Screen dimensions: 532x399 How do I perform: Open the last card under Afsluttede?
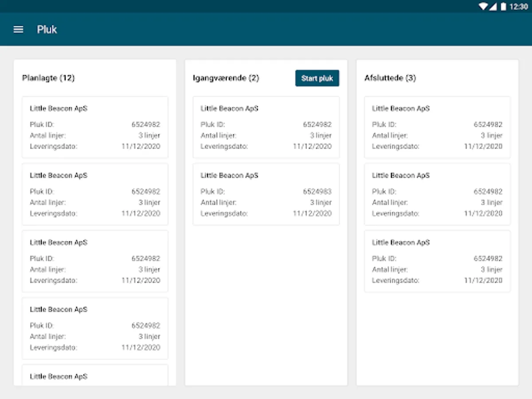(437, 261)
